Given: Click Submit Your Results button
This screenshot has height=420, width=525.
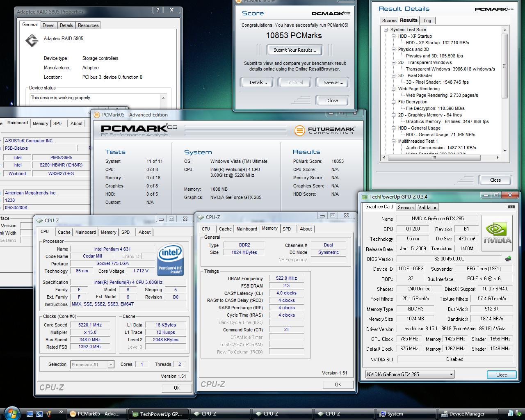Looking at the screenshot, I should [x=295, y=50].
